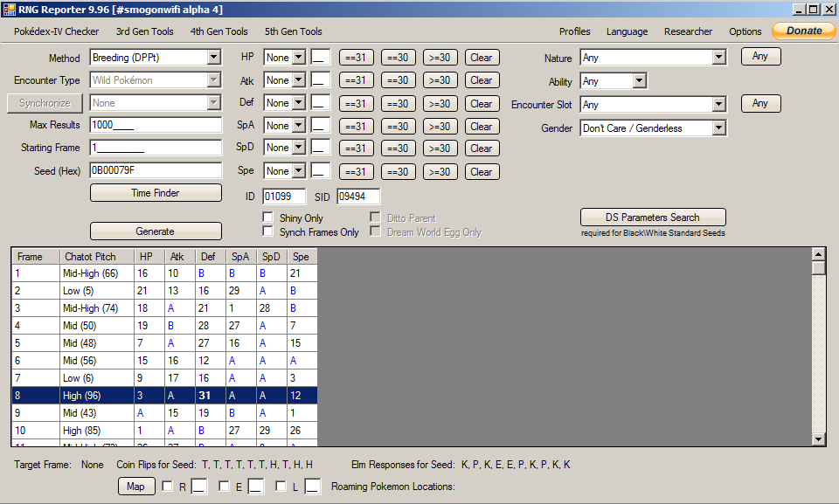Tick the R roamer checkbox
839x504 pixels.
168,486
